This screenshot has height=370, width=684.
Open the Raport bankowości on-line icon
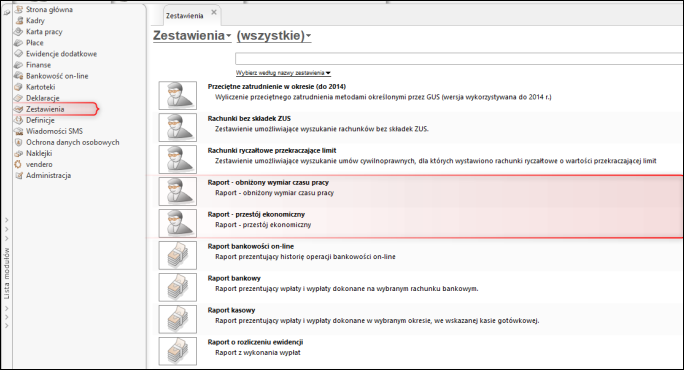click(178, 255)
